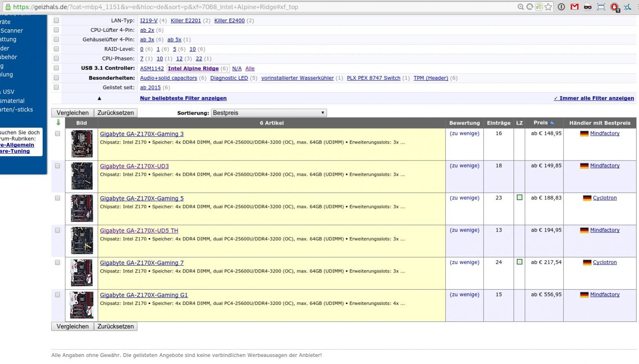Open the Gmail extension icon
This screenshot has height=364, width=639.
(574, 7)
